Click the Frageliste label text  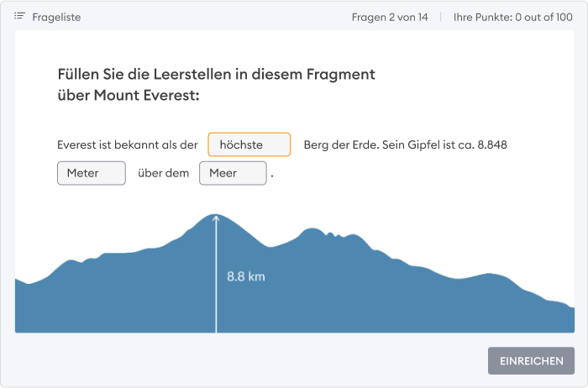coord(56,18)
